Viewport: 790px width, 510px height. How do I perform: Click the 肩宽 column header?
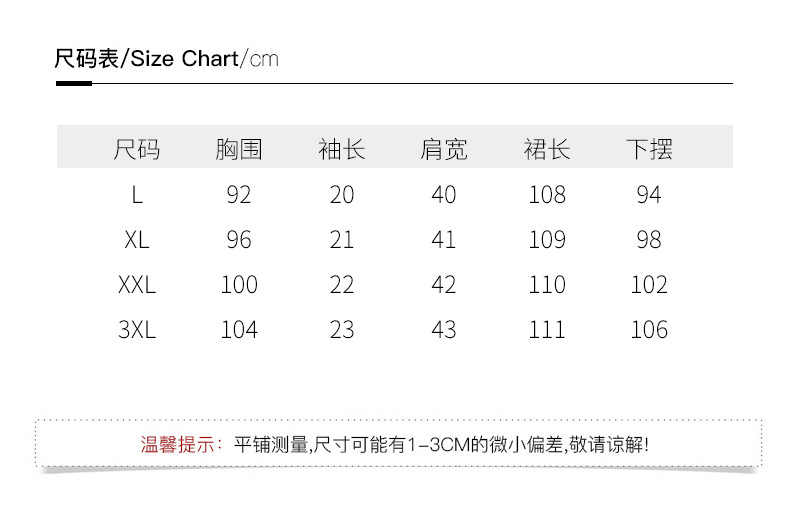(444, 150)
